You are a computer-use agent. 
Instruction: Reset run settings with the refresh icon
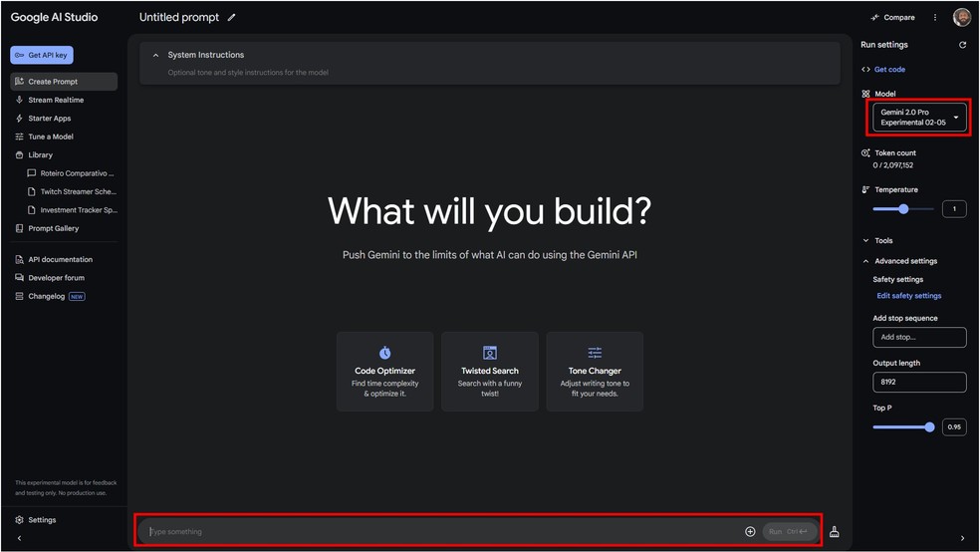pos(962,45)
